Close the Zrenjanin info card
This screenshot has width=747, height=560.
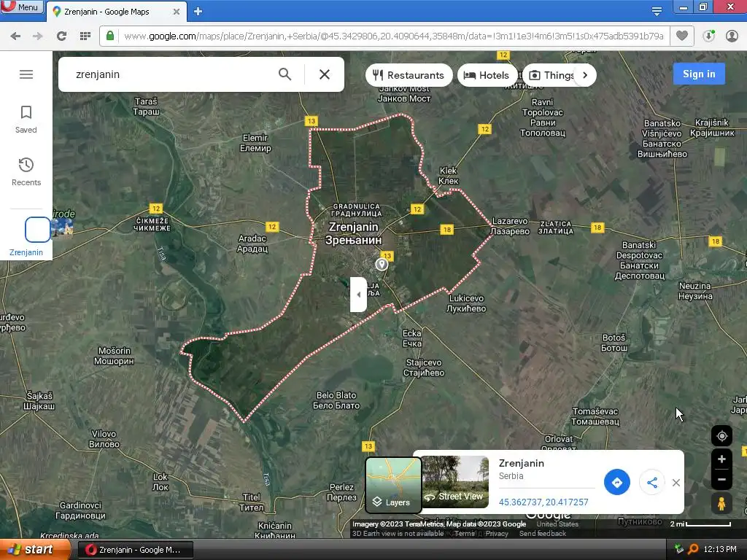point(676,483)
